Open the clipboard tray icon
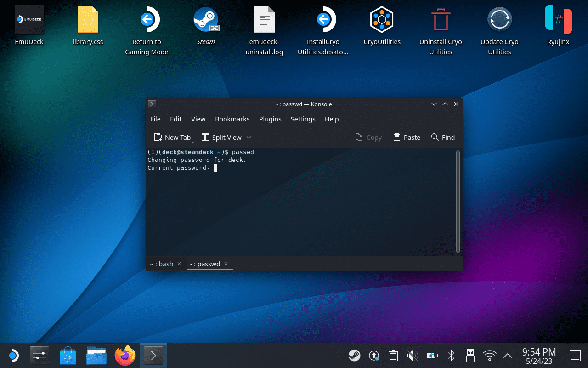The image size is (588, 368). 393,356
